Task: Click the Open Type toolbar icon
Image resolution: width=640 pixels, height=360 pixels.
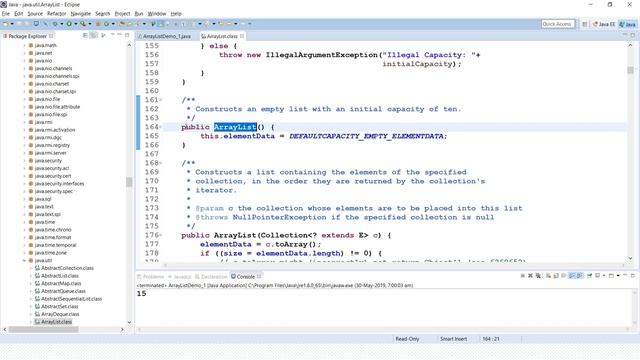Action: point(122,24)
